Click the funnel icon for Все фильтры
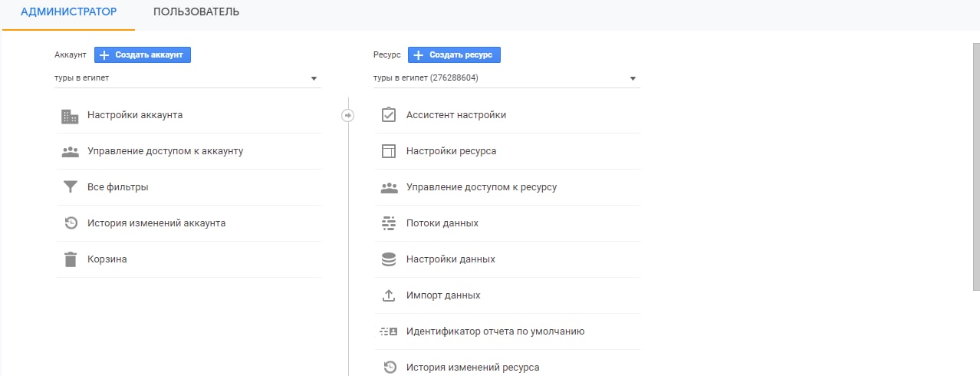The width and height of the screenshot is (980, 376). [x=71, y=187]
